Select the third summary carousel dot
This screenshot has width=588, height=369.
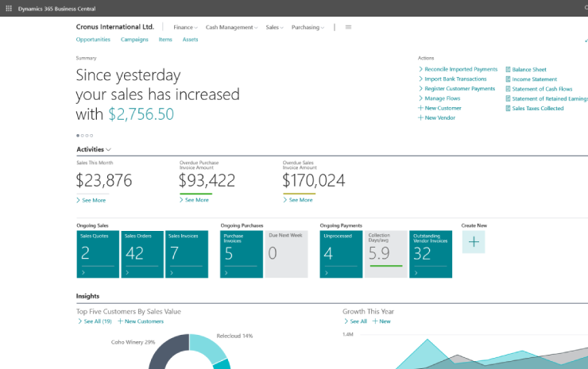click(87, 136)
